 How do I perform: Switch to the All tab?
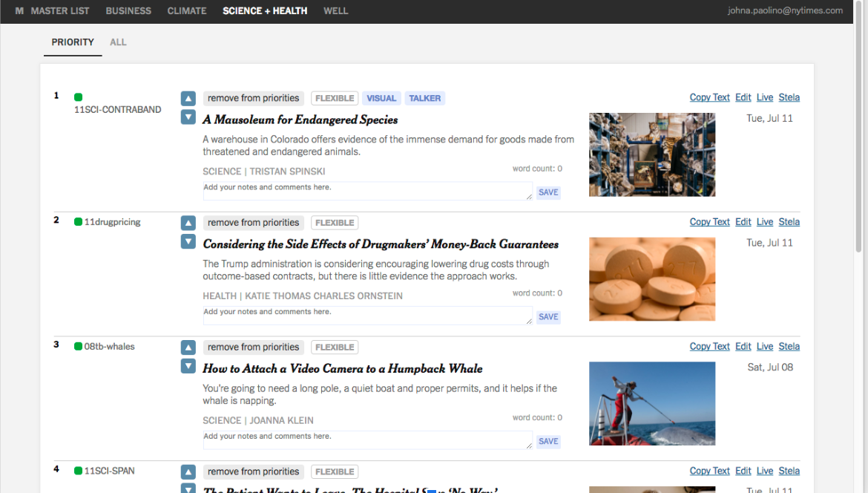[x=118, y=42]
